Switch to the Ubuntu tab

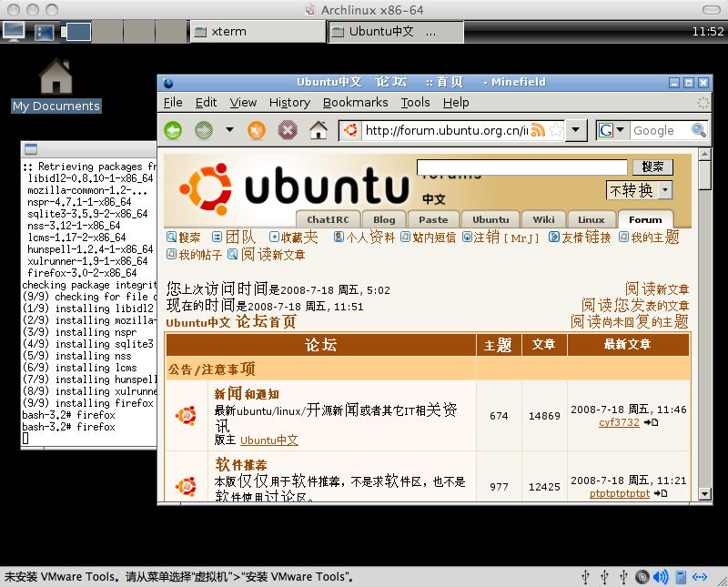490,219
